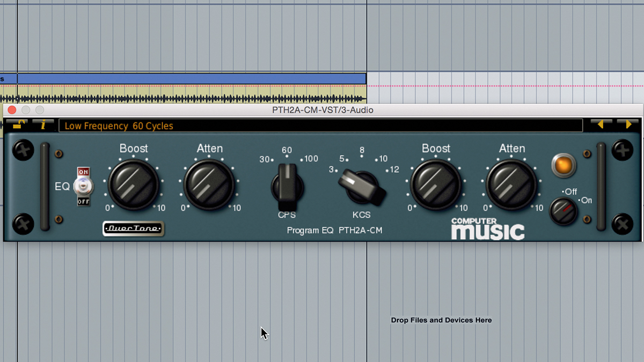Select the 3 mark on KCS dial

coord(332,169)
